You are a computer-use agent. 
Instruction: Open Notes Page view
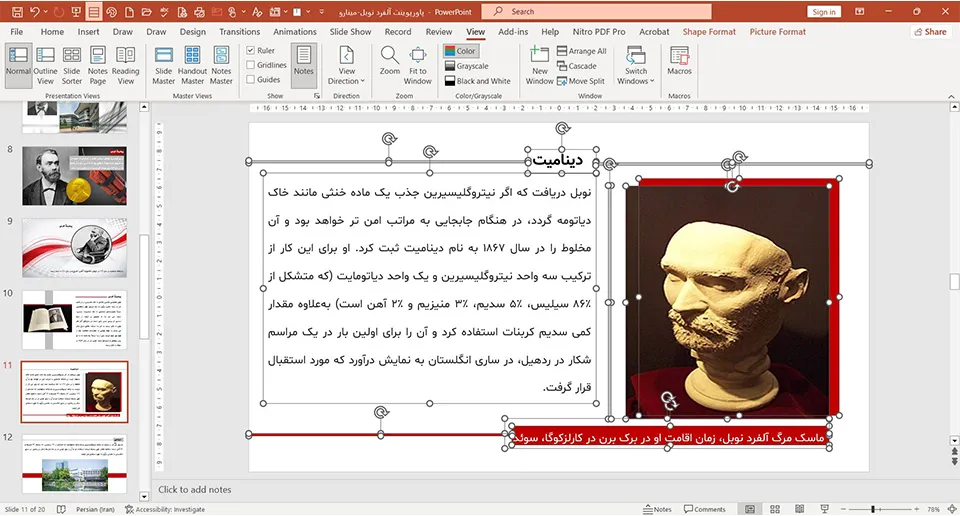pos(98,65)
